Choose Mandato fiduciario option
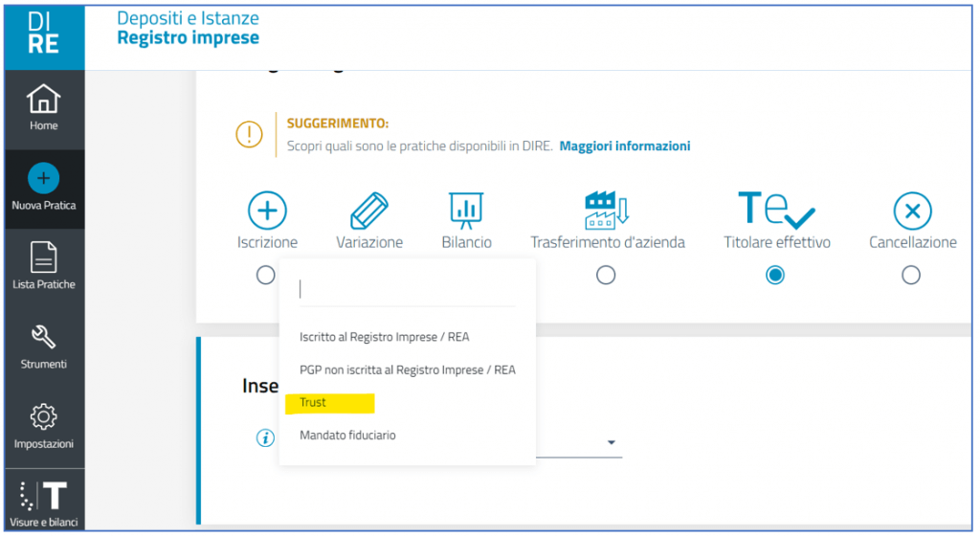This screenshot has width=980, height=537. coord(347,436)
